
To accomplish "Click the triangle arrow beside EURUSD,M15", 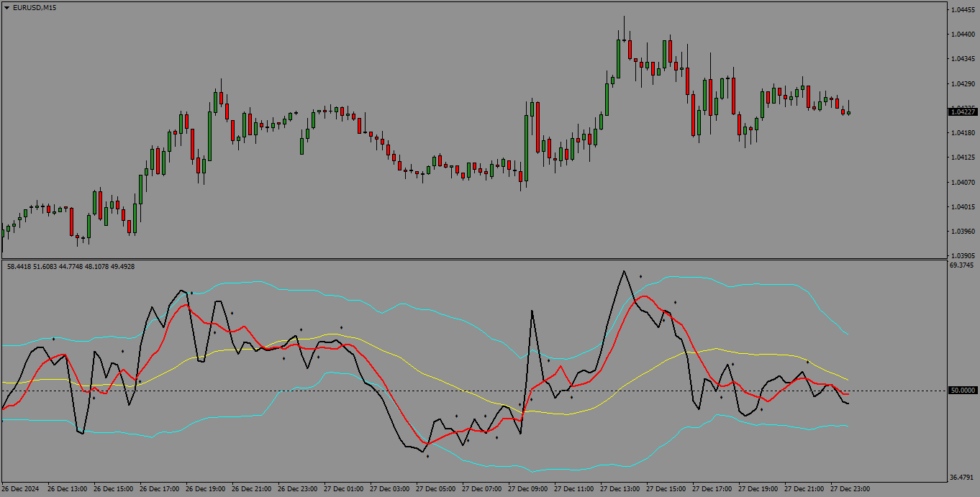I will (6, 7).
